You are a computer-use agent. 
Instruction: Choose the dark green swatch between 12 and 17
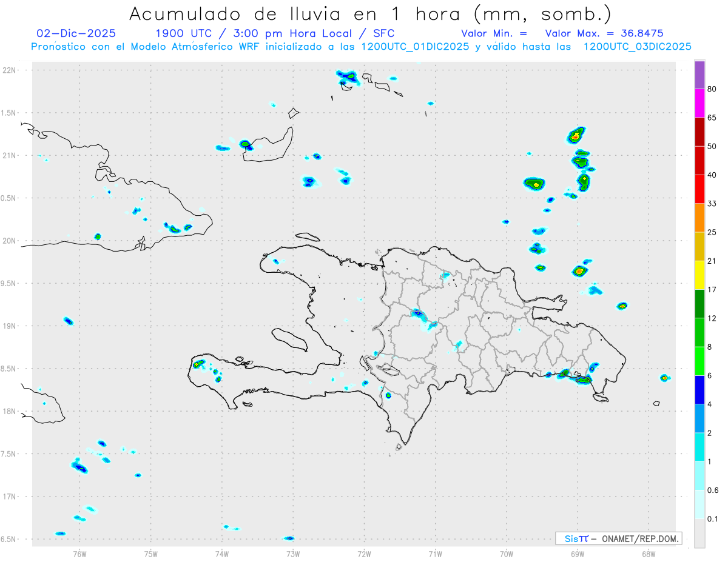click(699, 304)
